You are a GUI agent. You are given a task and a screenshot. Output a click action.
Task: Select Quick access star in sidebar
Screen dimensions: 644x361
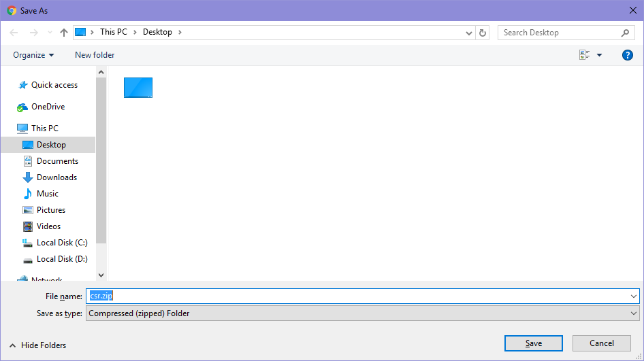[23, 85]
